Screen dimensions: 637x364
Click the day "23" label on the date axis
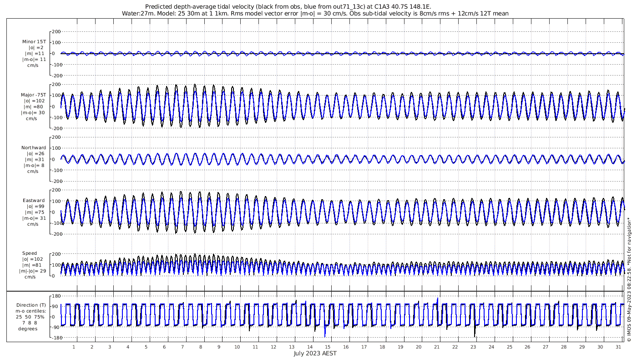tap(473, 347)
